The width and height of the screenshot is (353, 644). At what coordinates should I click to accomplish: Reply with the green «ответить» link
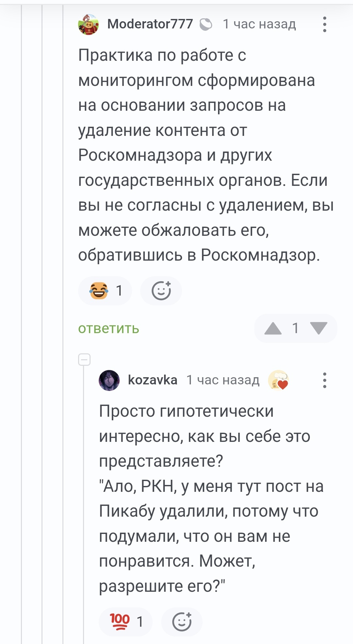(x=109, y=329)
